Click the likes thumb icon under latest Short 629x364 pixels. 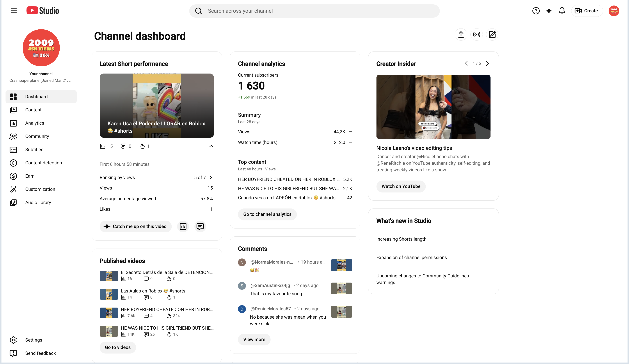[x=142, y=146]
